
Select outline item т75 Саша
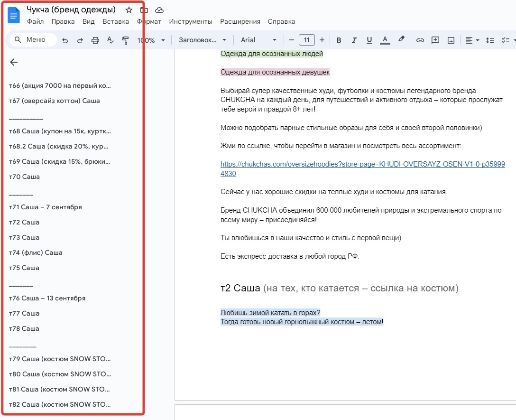coord(24,268)
